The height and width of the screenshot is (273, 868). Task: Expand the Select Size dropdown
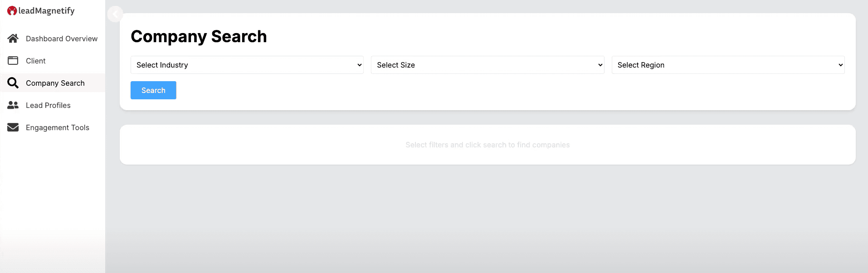(488, 65)
